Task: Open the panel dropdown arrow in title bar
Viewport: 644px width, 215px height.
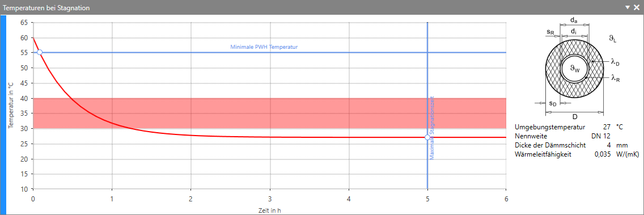Action: pyautogui.click(x=627, y=8)
